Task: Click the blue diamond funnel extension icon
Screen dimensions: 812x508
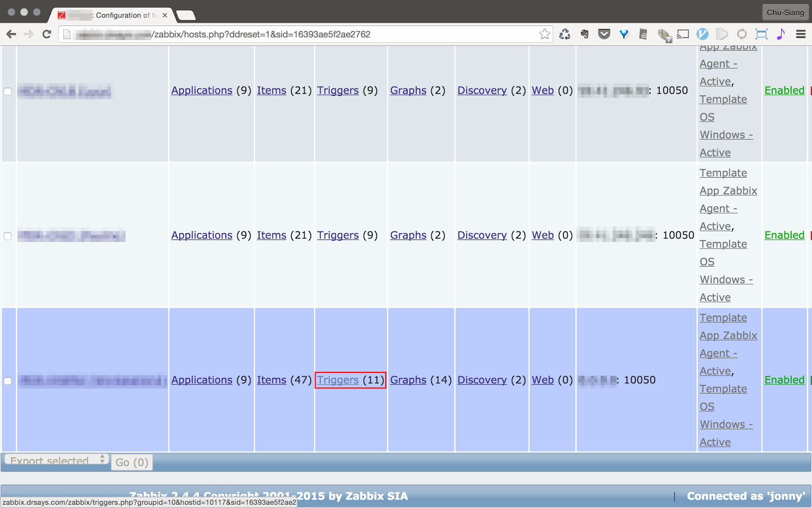Action: pos(624,34)
